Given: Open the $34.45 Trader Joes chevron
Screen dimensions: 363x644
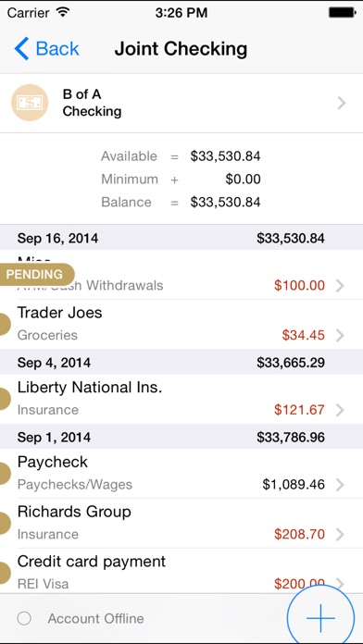Looking at the screenshot, I should pyautogui.click(x=340, y=336).
